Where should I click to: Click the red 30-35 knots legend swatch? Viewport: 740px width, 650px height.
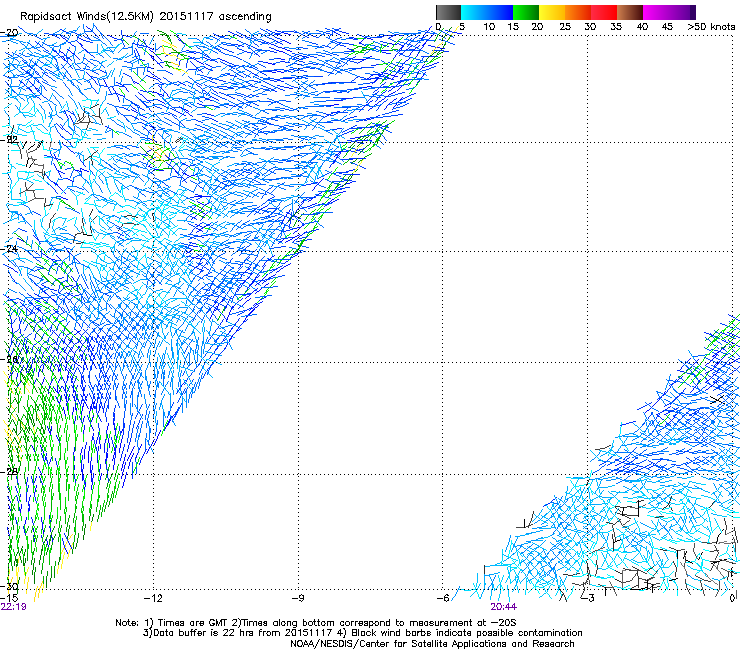[604, 12]
